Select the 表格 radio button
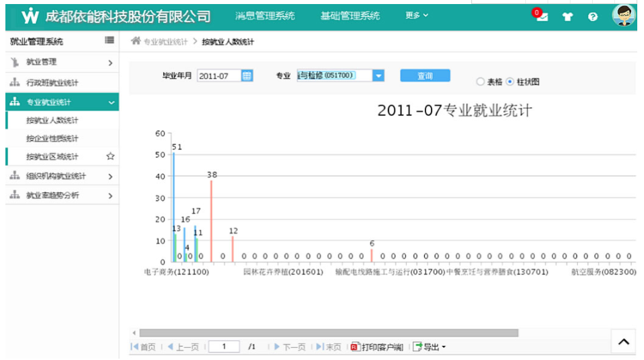The height and width of the screenshot is (360, 644). (479, 82)
